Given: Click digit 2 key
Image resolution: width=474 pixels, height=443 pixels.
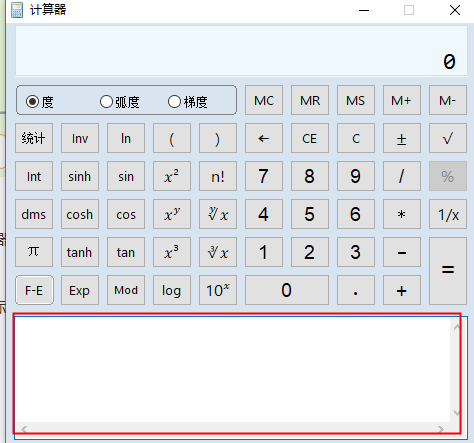Looking at the screenshot, I should point(310,252).
